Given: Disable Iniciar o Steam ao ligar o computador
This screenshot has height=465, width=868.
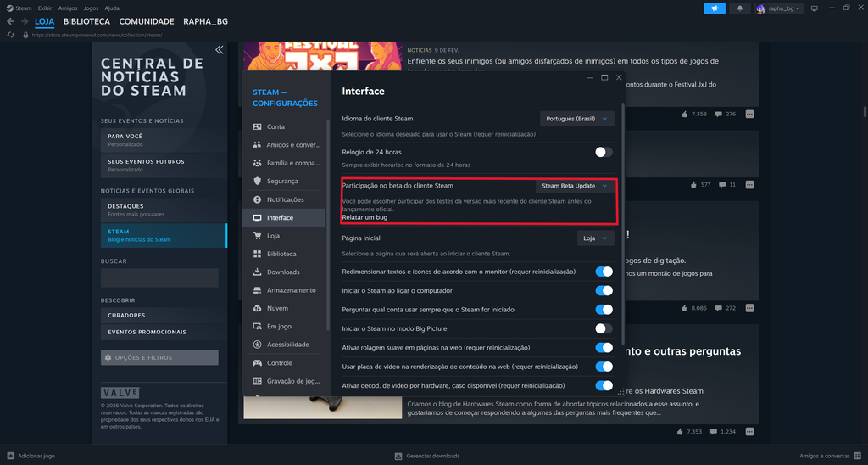Looking at the screenshot, I should point(604,289).
